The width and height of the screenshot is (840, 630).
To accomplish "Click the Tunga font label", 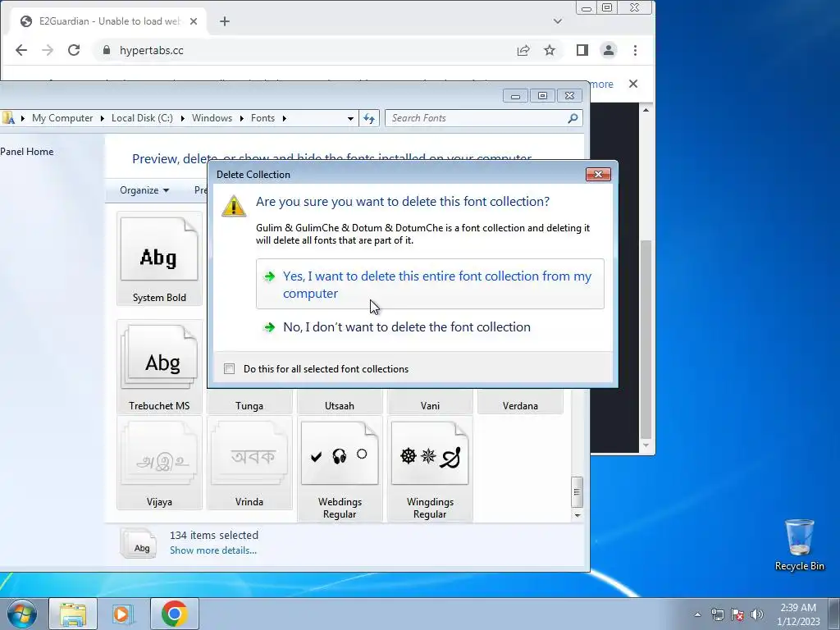I will tap(249, 405).
